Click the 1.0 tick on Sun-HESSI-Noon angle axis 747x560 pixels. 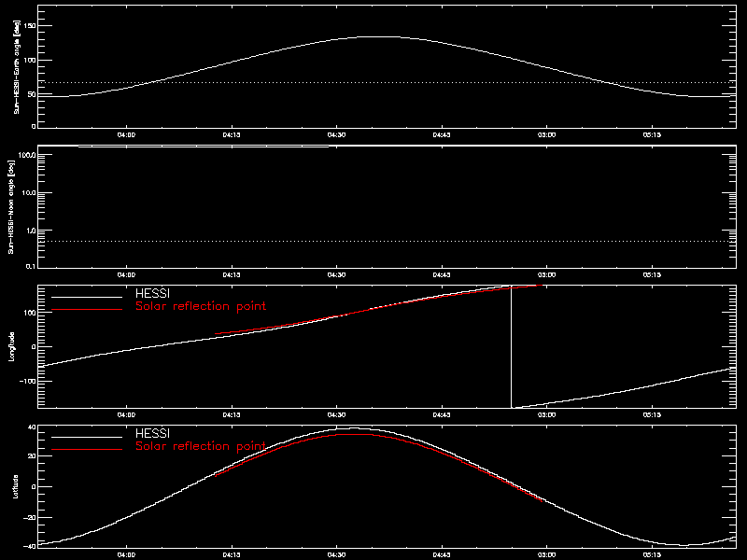pos(30,231)
